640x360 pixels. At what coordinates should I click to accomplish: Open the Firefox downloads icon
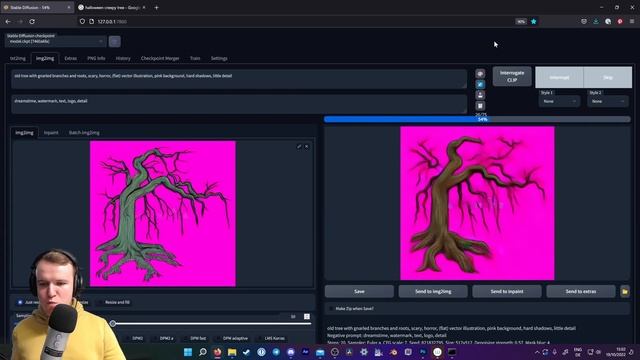tap(596, 21)
